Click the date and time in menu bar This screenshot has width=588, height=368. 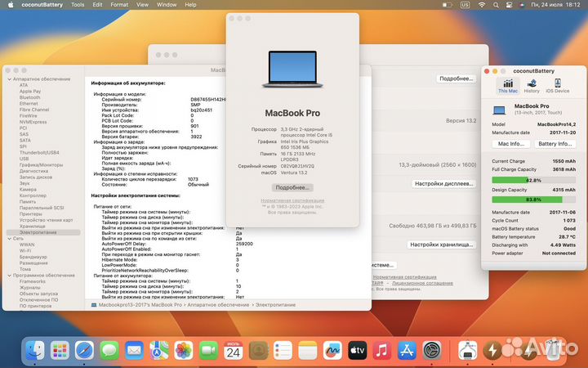coord(555,5)
